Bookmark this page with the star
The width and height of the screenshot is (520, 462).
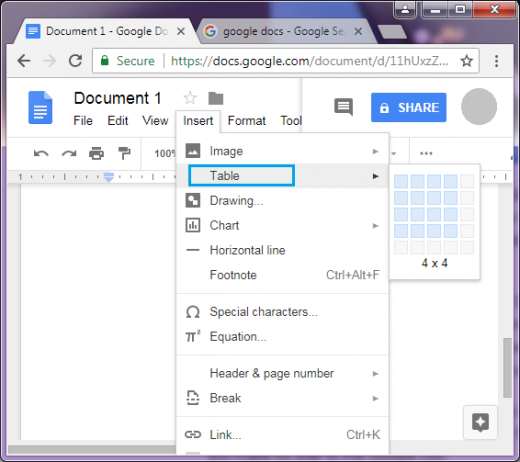click(x=467, y=61)
